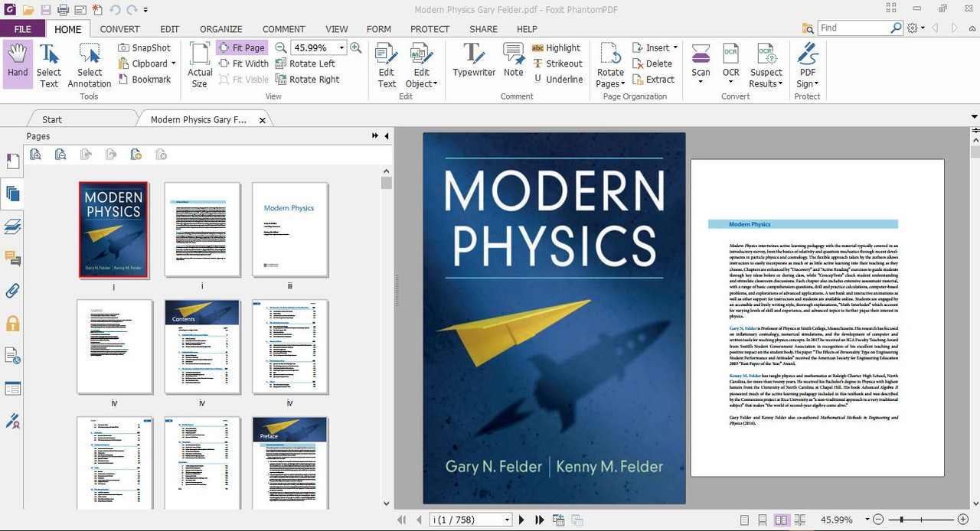
Task: Jump to last page arrow
Action: [x=540, y=520]
